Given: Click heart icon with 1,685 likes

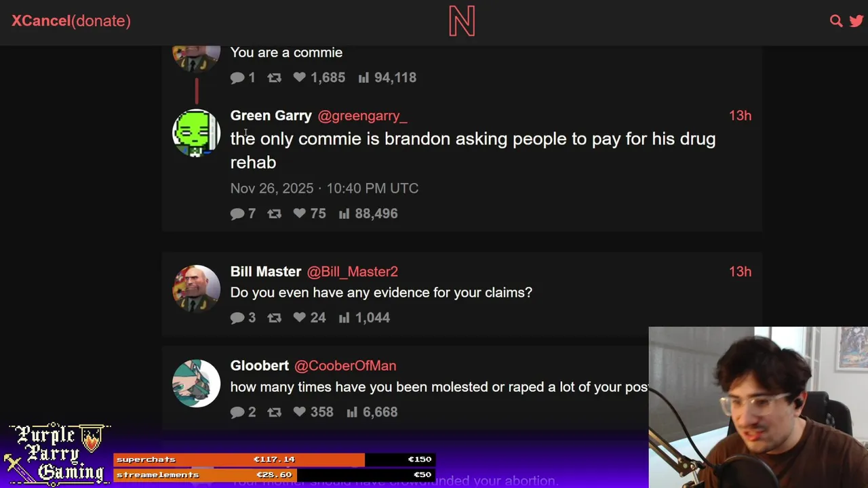Looking at the screenshot, I should coord(300,77).
